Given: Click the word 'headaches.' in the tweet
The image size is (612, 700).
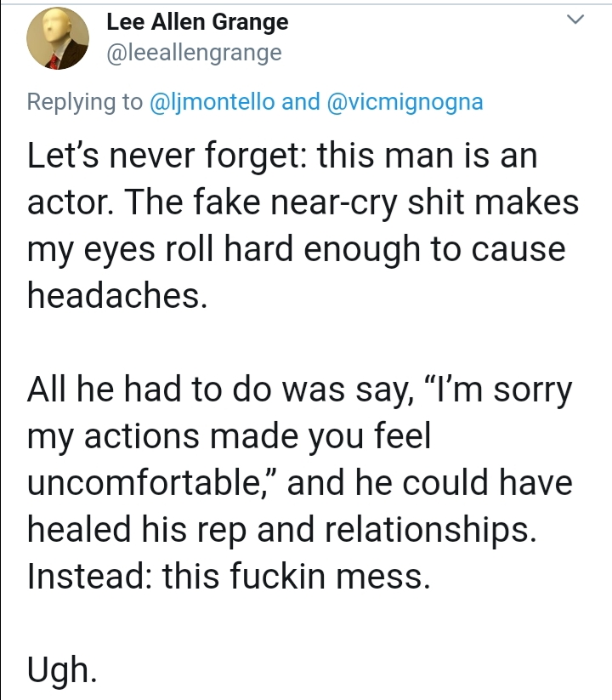Looking at the screenshot, I should click(117, 295).
